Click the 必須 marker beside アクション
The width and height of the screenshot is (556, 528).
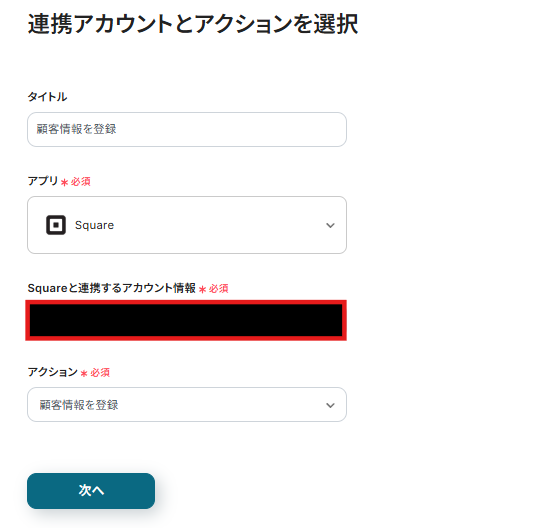click(x=100, y=373)
